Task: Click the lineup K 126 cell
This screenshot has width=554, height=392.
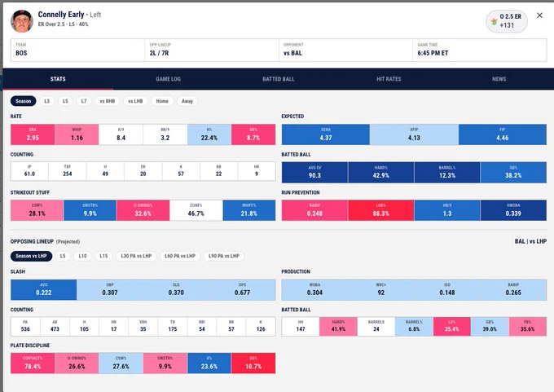Action: [x=261, y=326]
